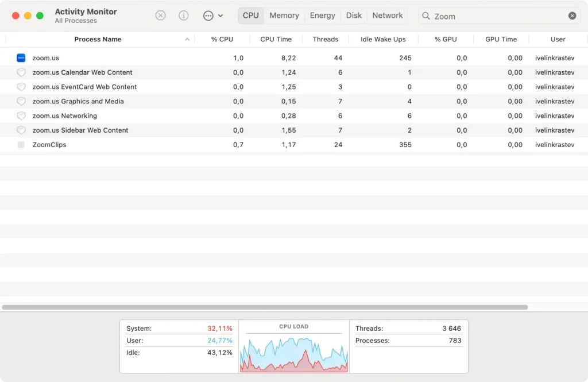
Task: Select zoom.us Calendar Web Content row
Action: 294,72
